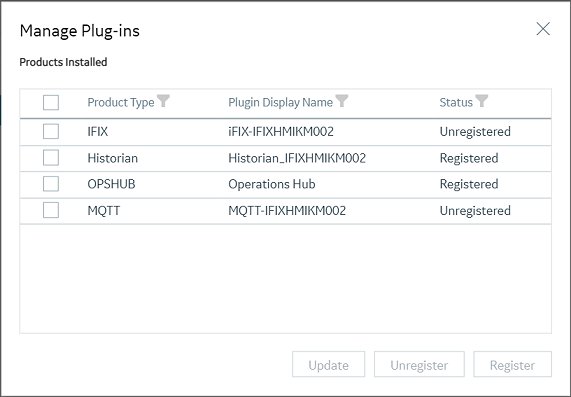This screenshot has height=397, width=571.
Task: Tick the OPSHUB row checkbox
Action: click(x=51, y=184)
